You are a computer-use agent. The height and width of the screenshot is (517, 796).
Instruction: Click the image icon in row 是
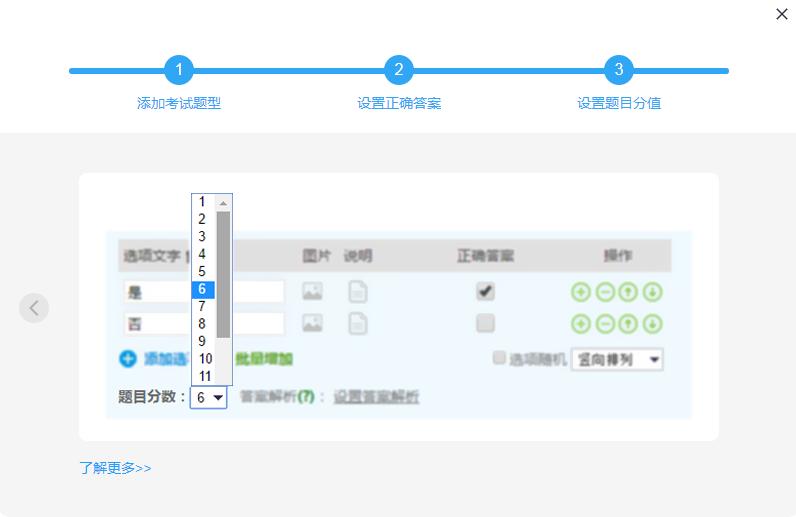[312, 292]
